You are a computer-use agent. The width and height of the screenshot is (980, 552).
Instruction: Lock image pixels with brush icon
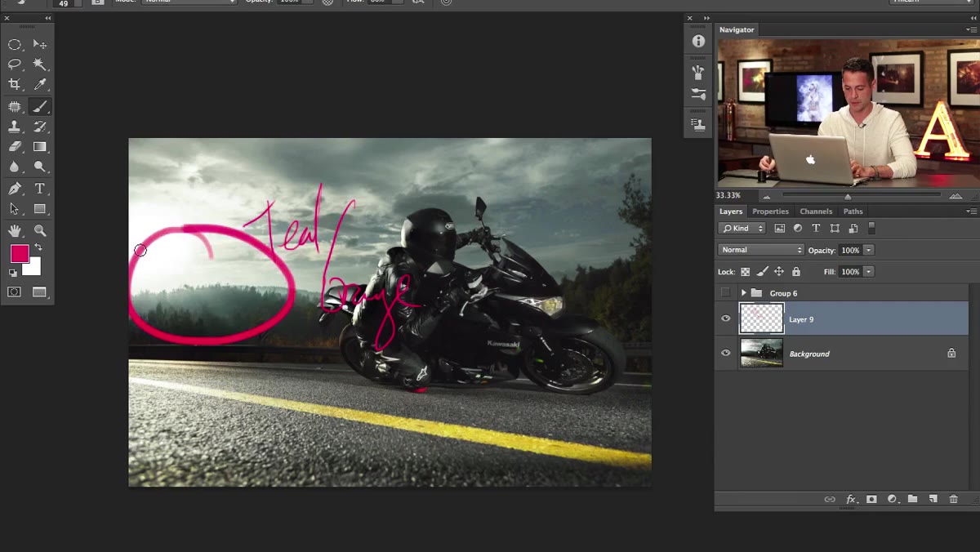(x=763, y=272)
